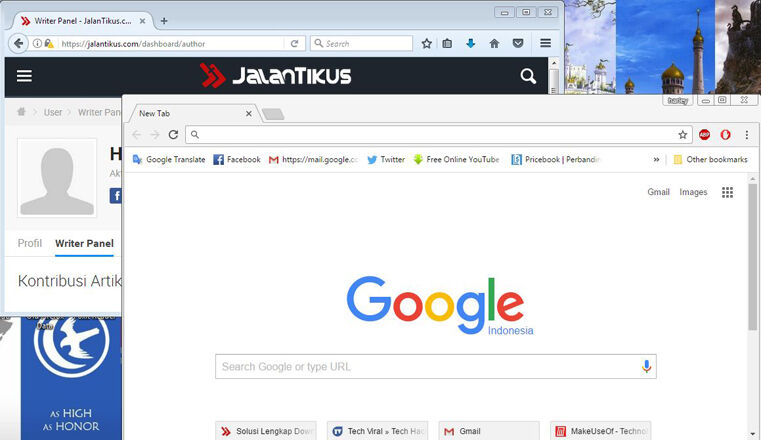761x440 pixels.
Task: Select the New Tab tab in Chrome
Action: pyautogui.click(x=192, y=114)
